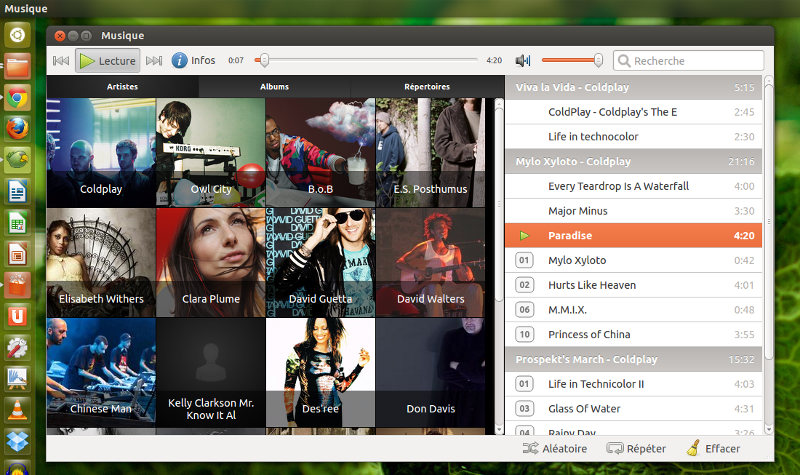Click the magnifier icon in the Recherche field

click(624, 61)
